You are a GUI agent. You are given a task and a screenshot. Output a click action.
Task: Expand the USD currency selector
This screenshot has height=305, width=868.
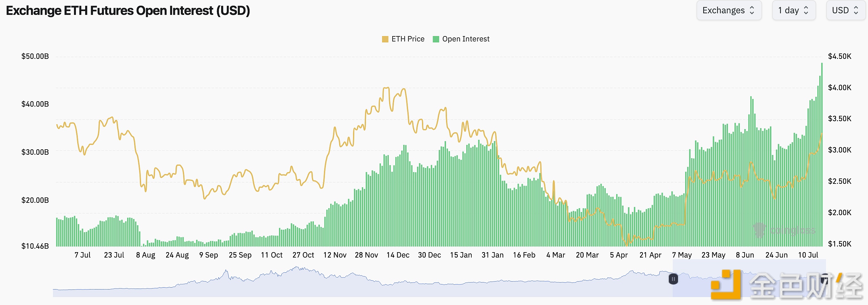click(x=845, y=10)
